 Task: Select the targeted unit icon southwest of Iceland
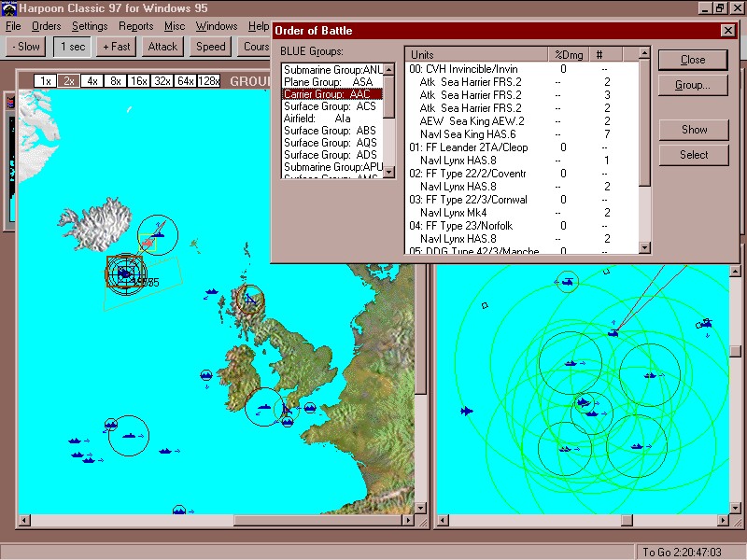point(125,273)
